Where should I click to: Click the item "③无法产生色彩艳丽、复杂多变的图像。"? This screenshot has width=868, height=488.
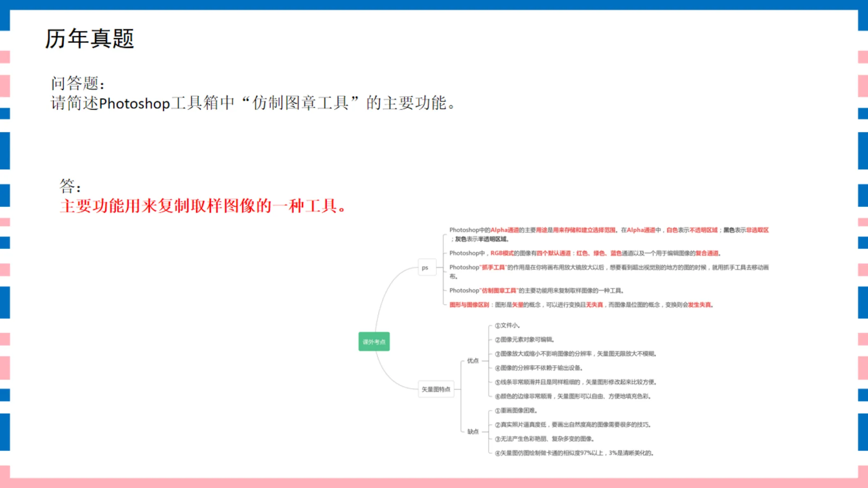click(x=545, y=439)
